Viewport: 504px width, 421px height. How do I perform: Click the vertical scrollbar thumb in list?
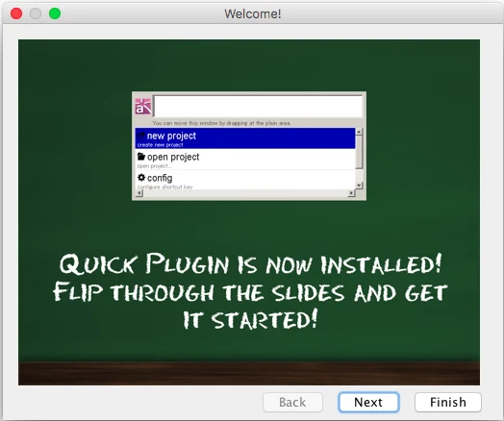(359, 152)
